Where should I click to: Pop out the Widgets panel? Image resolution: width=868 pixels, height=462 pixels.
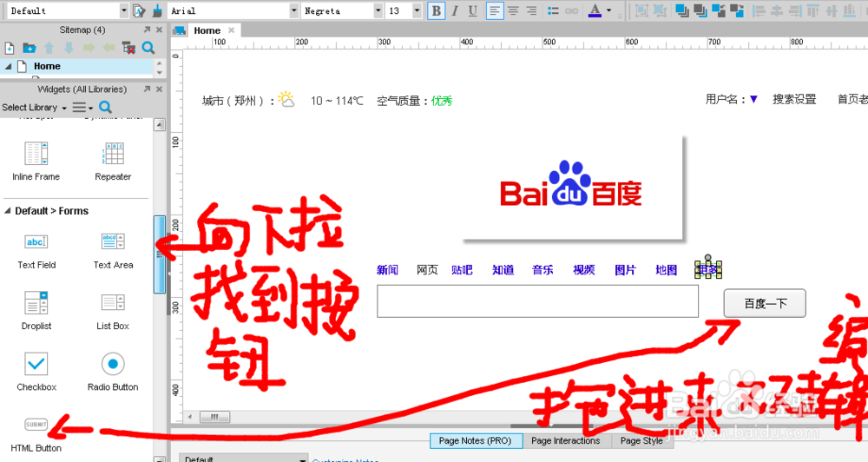pos(147,89)
